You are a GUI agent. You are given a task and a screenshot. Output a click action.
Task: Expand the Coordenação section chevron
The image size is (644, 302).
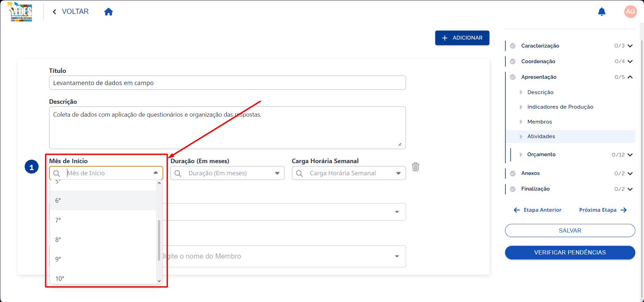(630, 61)
